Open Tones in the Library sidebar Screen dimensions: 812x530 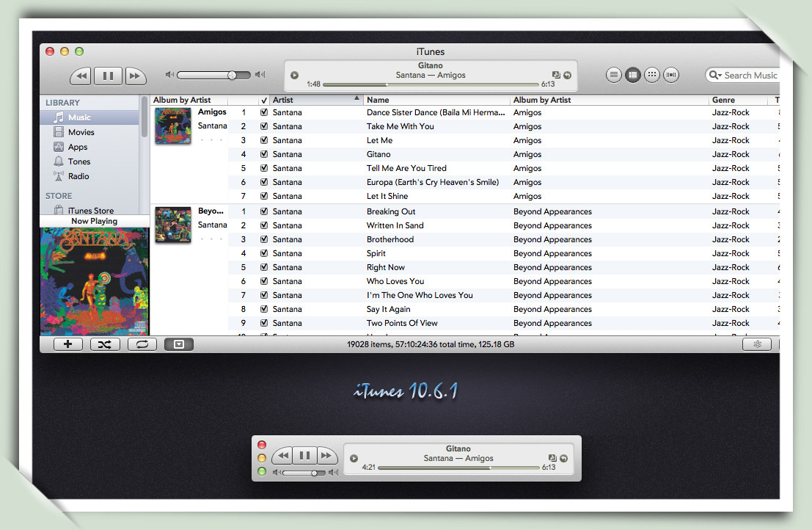(89, 161)
